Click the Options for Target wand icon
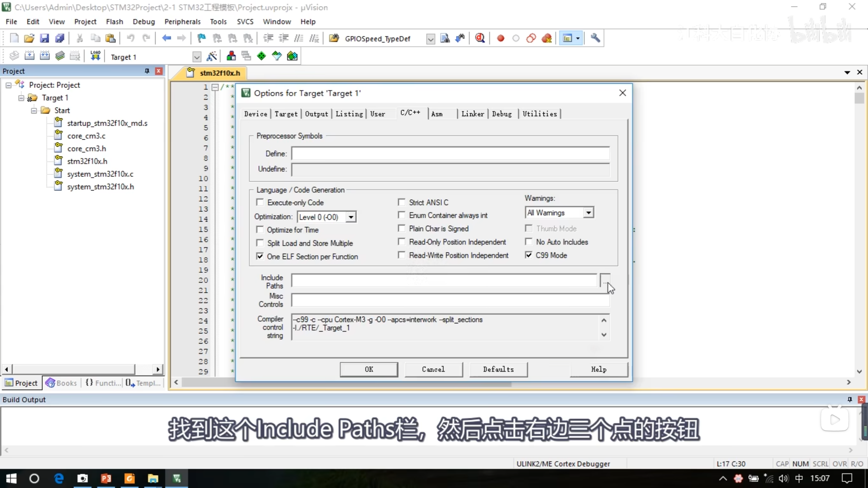 [212, 56]
